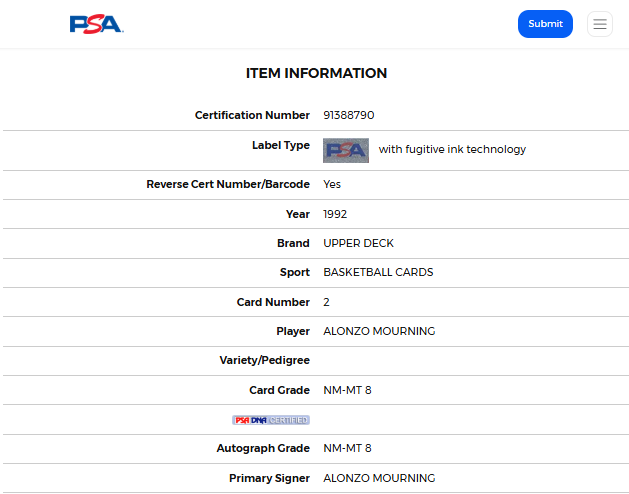This screenshot has width=629, height=494.
Task: Click the player name ALONZO MOURNING
Action: [379, 332]
